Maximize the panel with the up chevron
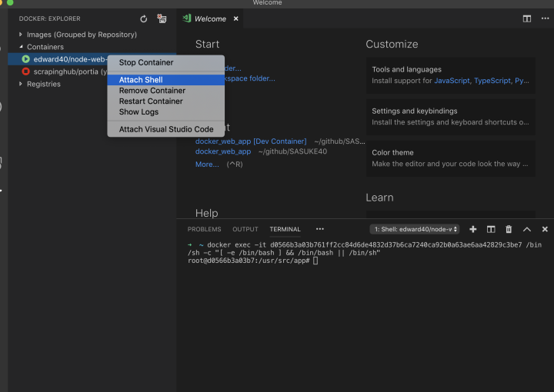Viewport: 554px width, 392px height. click(527, 229)
